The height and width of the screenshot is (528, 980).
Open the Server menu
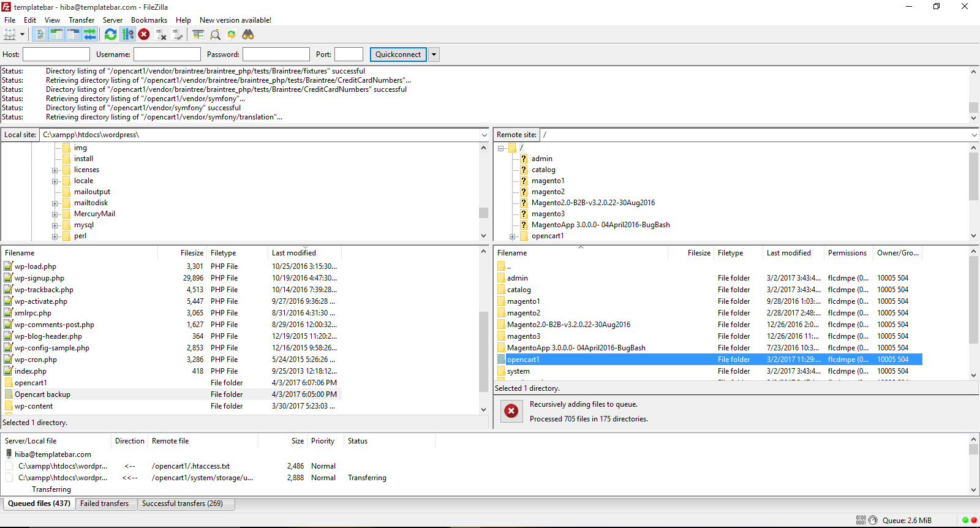point(113,20)
